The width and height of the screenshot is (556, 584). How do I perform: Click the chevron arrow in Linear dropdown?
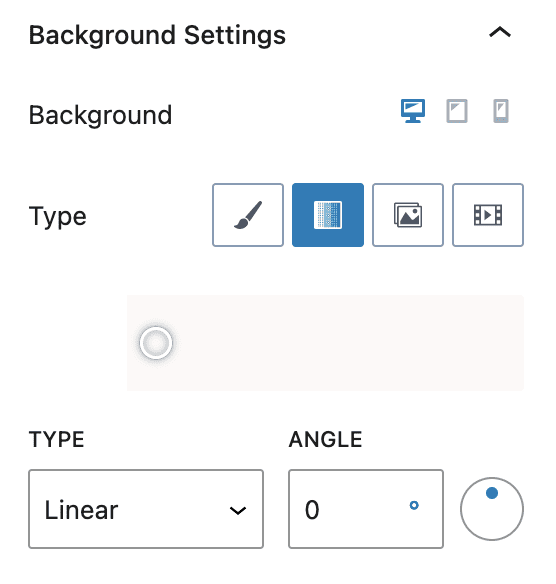238,510
